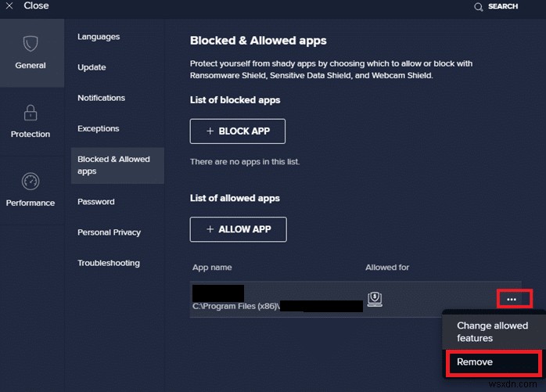Choose Change allowed features option

point(492,332)
